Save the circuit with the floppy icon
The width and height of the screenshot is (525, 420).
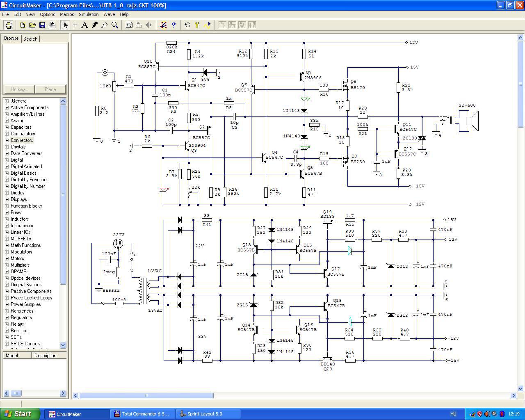pos(42,25)
